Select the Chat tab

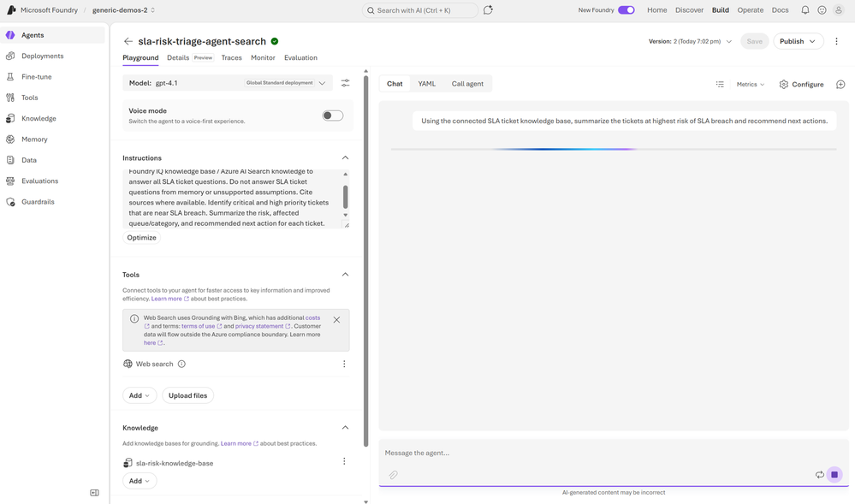pos(395,84)
